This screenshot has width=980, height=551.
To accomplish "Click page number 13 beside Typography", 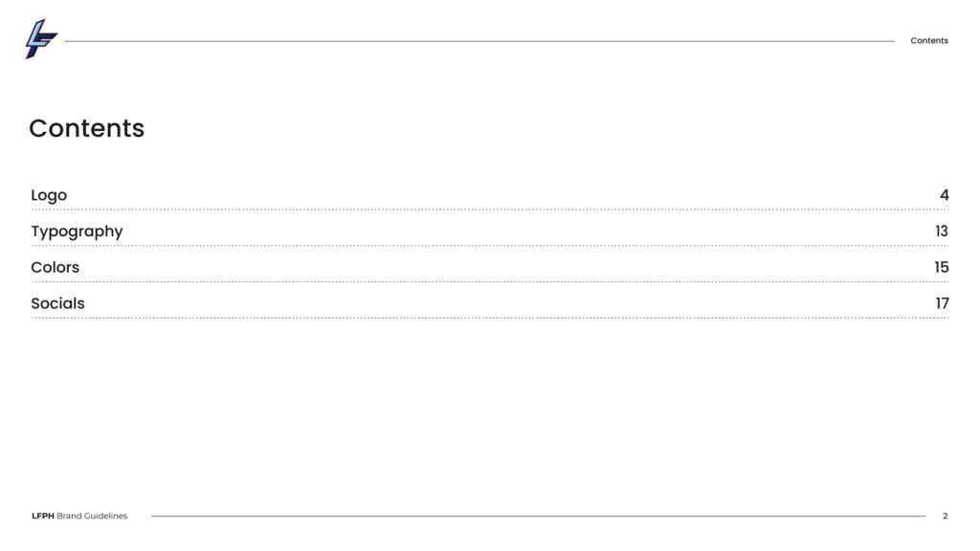I will (942, 231).
